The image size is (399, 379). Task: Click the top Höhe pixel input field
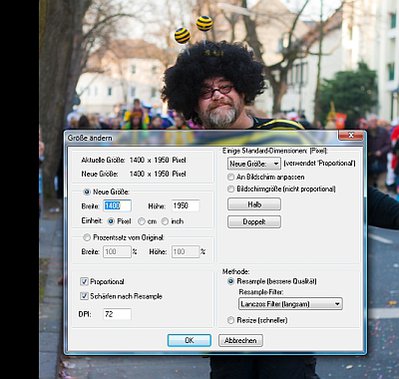click(186, 206)
